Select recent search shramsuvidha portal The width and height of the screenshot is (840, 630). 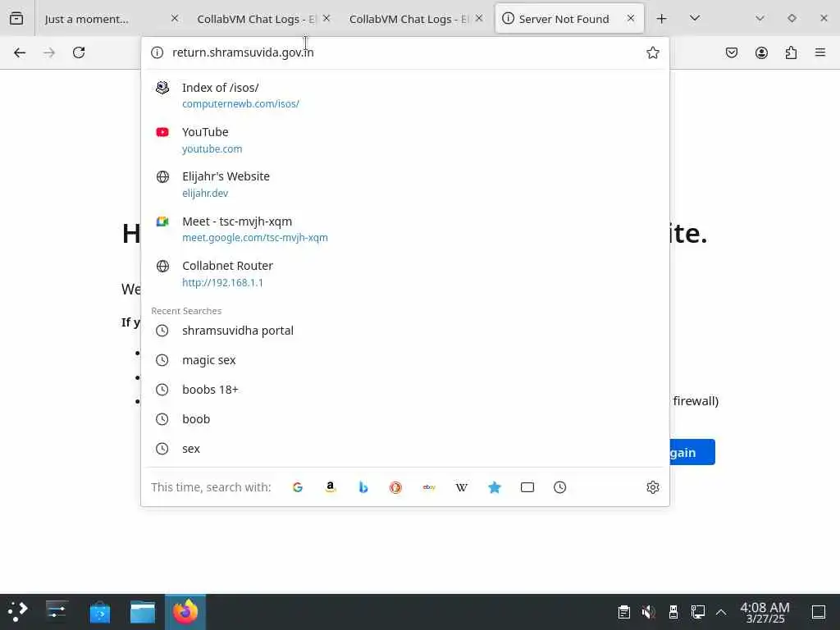405,331
